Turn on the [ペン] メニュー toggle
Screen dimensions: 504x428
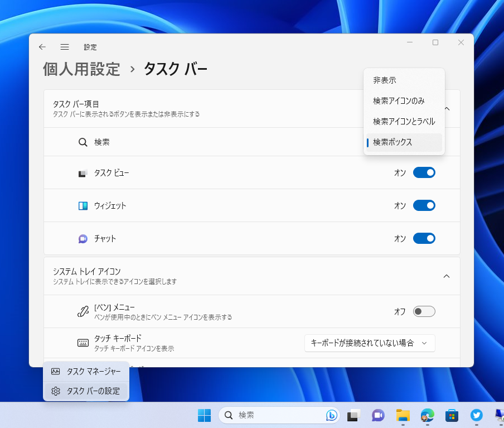(x=424, y=311)
